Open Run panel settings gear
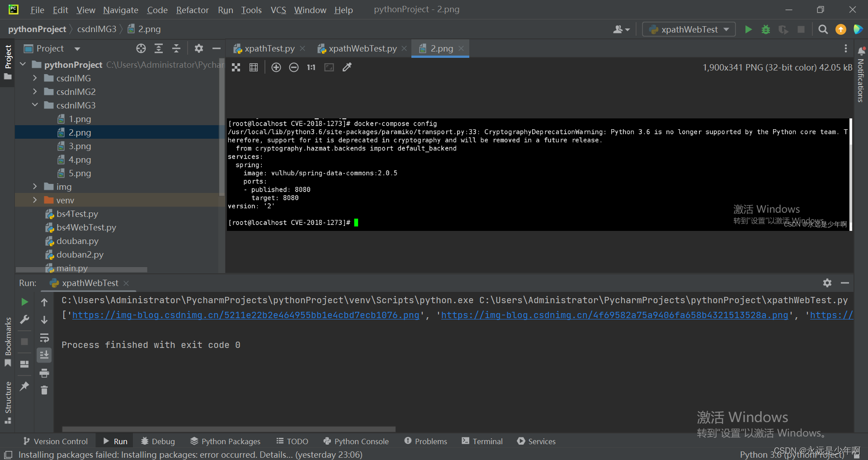 point(827,283)
